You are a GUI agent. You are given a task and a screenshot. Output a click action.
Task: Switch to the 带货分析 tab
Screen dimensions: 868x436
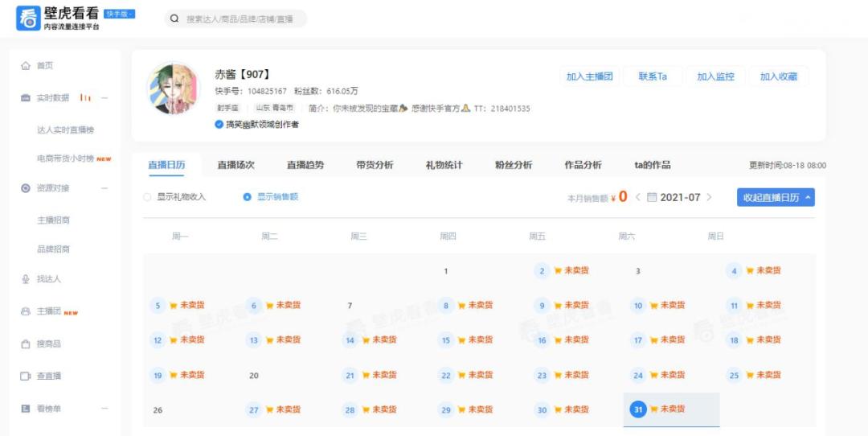click(x=375, y=165)
